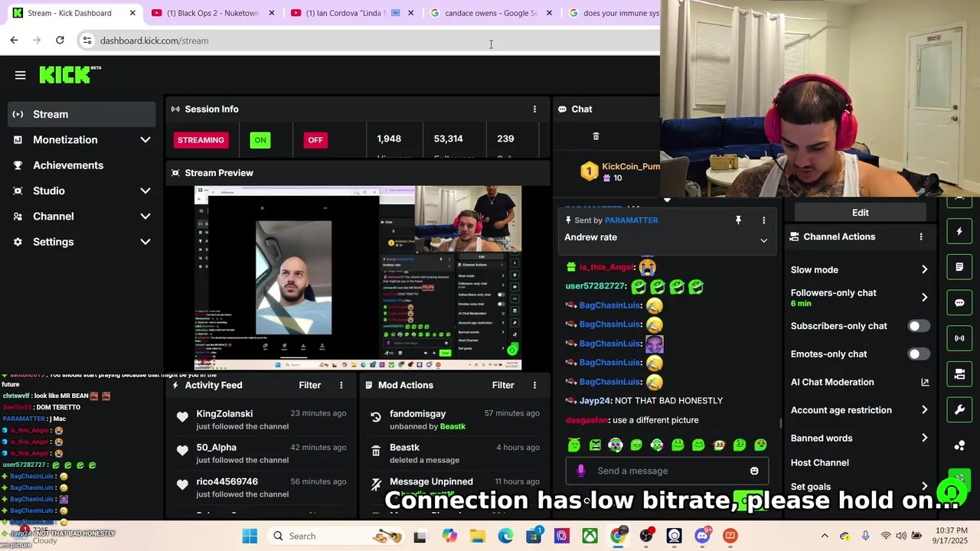The image size is (980, 551).
Task: Click Filter in the Mod Actions panel
Action: pos(503,385)
